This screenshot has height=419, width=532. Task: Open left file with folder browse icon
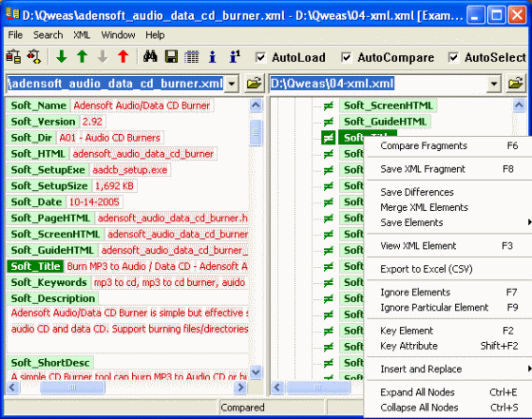coord(254,84)
